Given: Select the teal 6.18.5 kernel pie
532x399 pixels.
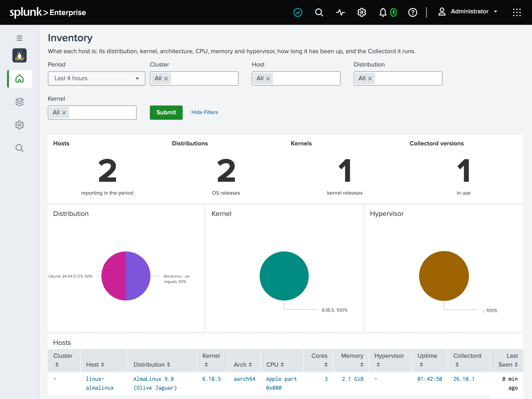Looking at the screenshot, I should pos(284,276).
